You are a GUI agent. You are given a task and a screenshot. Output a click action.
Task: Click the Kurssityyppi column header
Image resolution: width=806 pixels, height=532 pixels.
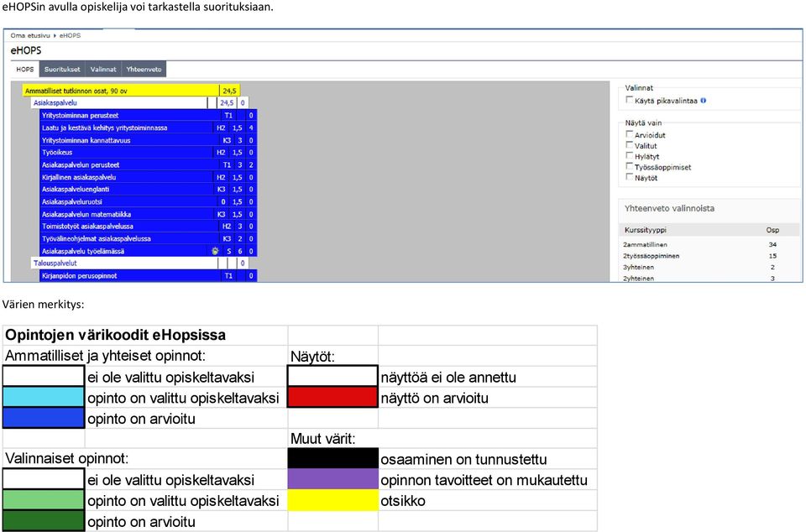pos(645,230)
